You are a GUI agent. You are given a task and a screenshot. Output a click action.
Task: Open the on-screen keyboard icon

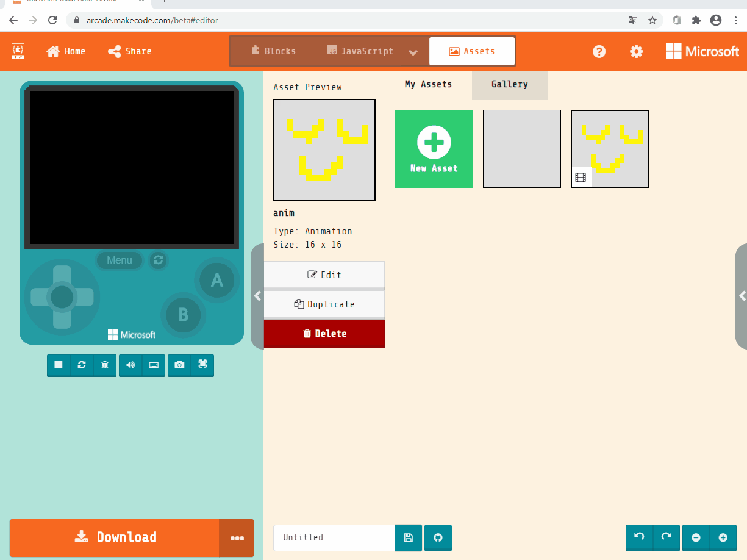(154, 365)
